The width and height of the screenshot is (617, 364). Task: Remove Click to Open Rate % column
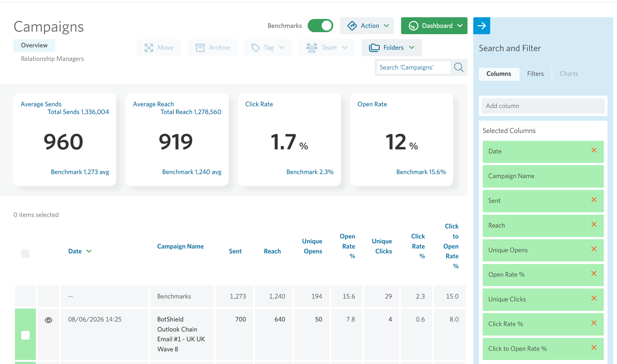coord(594,348)
